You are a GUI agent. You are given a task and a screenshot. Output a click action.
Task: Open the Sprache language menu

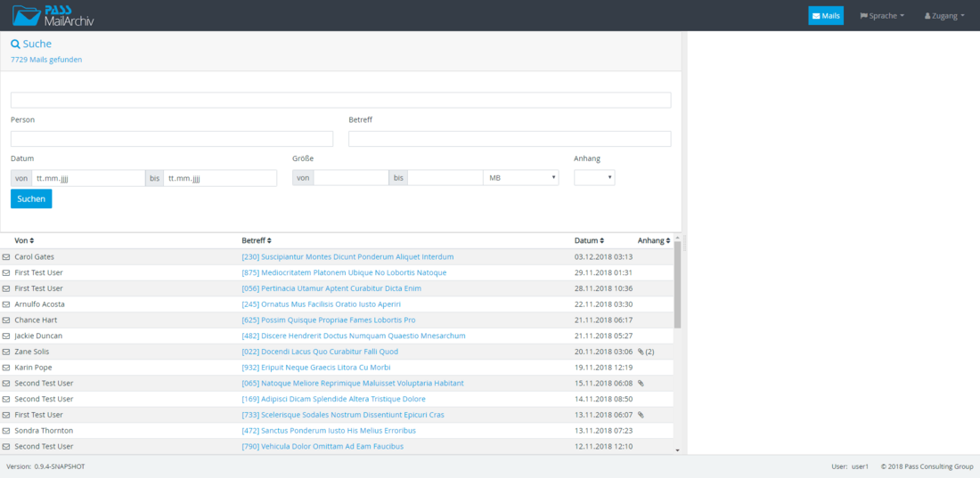pyautogui.click(x=881, y=15)
